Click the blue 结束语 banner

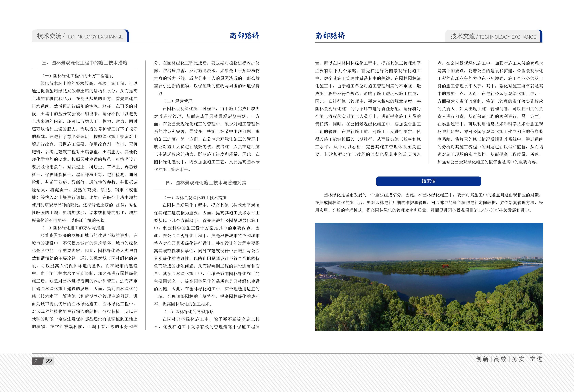[x=429, y=181]
